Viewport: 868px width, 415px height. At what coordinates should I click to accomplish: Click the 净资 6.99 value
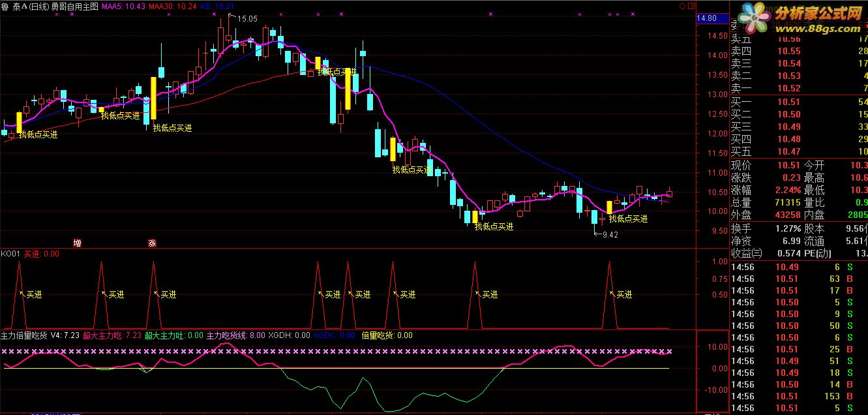click(x=791, y=241)
